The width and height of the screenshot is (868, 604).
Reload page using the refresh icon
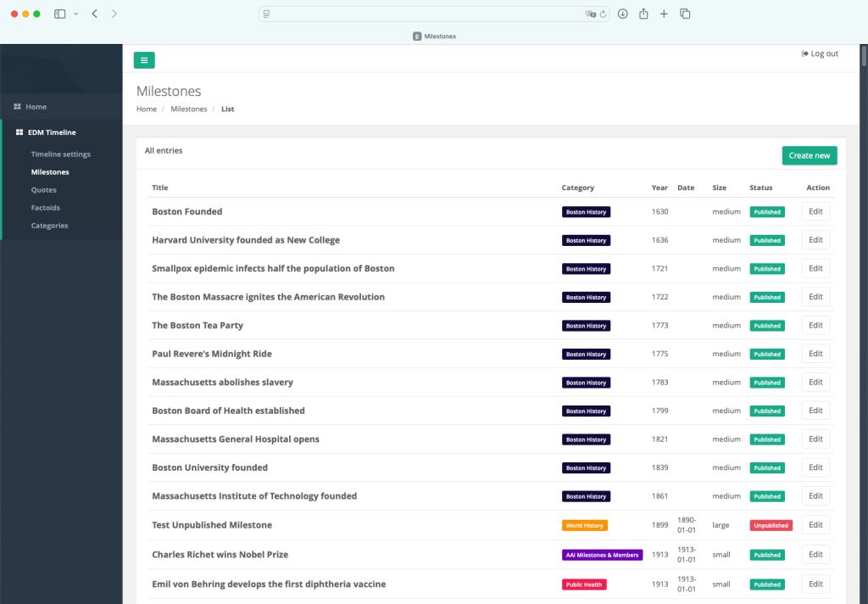tap(603, 14)
